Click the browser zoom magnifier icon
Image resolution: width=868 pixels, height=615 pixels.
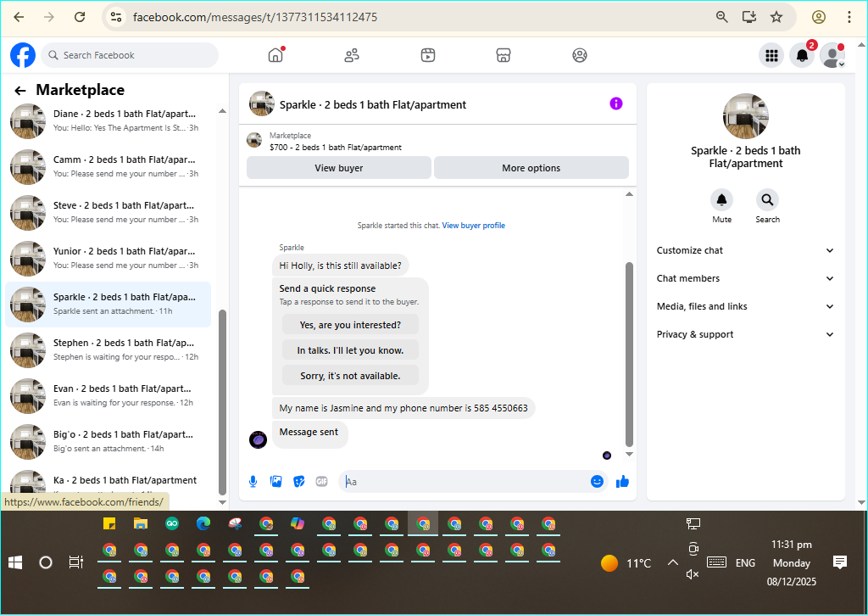click(x=722, y=17)
